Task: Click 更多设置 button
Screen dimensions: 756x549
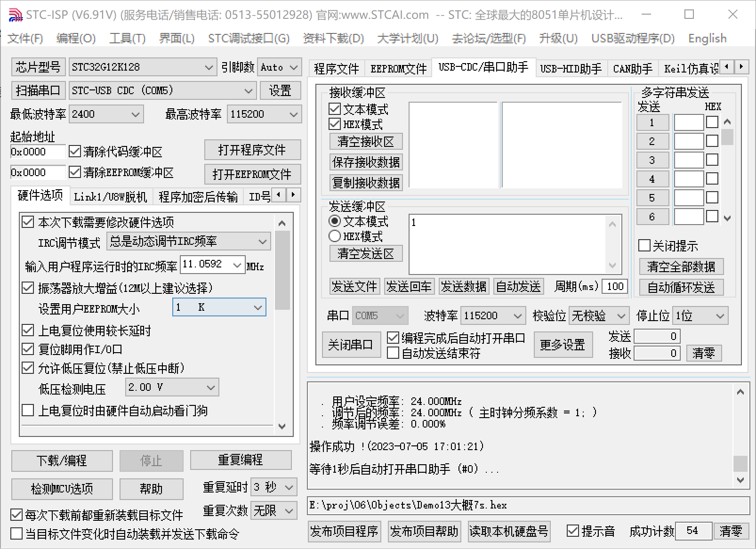Action: pos(563,345)
